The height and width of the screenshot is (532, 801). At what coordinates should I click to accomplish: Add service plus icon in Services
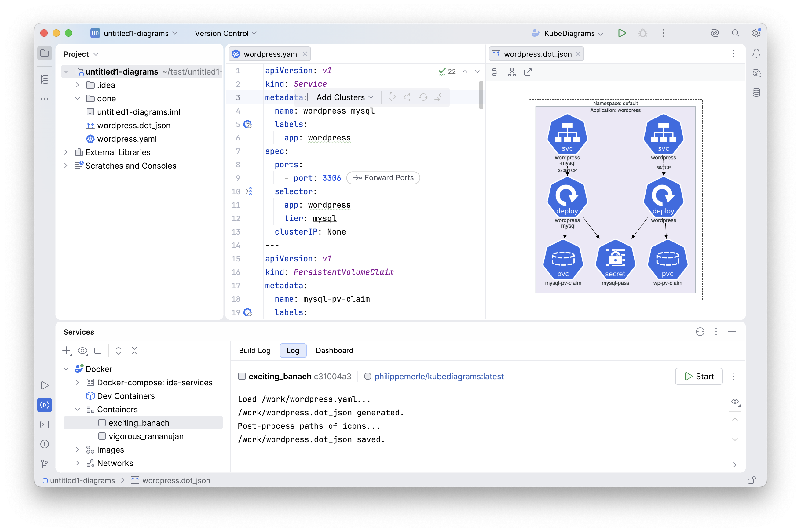tap(67, 351)
